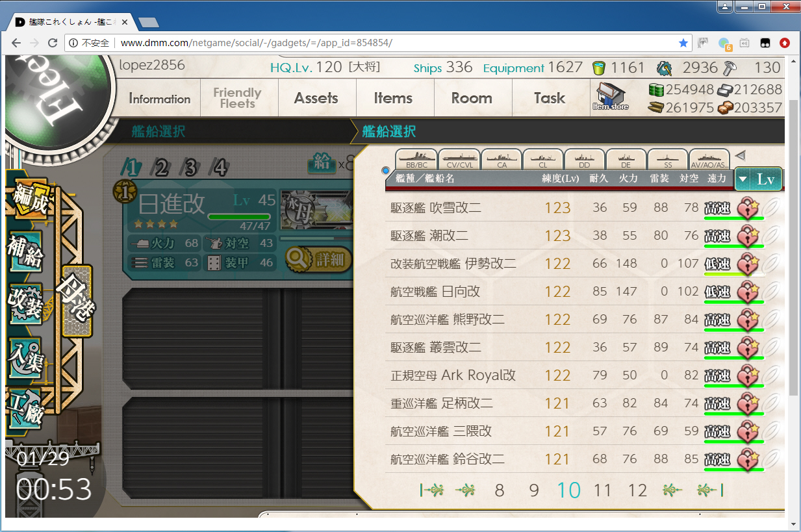Open the 補給 resupply side menu

26,252
